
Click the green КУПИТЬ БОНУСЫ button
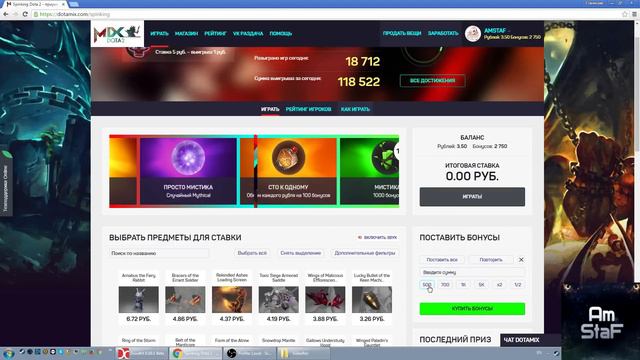coord(472,309)
